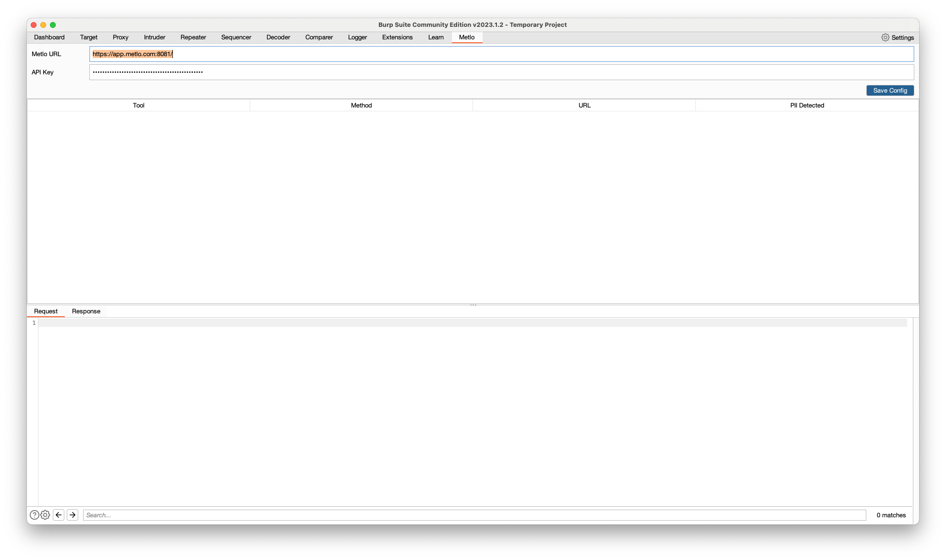946x560 pixels.
Task: Switch to the Sequencer tab
Action: 236,37
